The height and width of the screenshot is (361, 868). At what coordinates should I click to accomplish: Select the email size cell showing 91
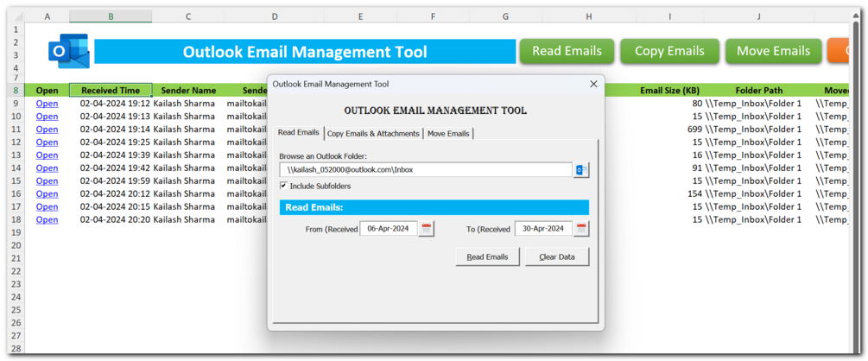pos(670,168)
